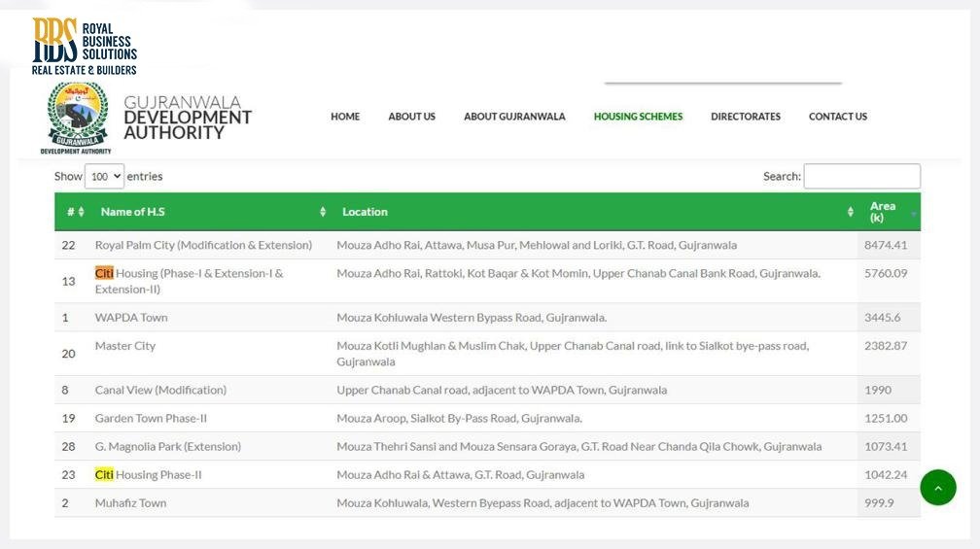Open the Show entries dropdown
Viewport: 980px width, 549px height.
click(104, 177)
